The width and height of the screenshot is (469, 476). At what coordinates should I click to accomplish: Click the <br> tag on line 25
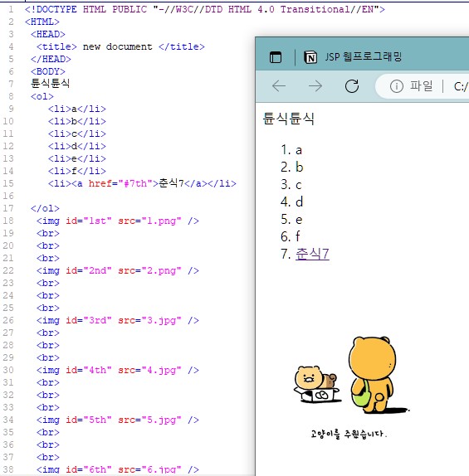coord(47,308)
